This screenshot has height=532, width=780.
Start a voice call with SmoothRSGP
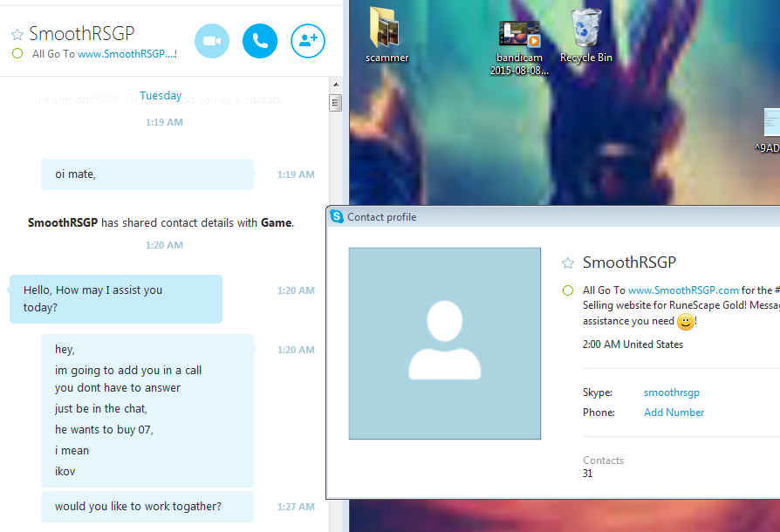point(260,41)
